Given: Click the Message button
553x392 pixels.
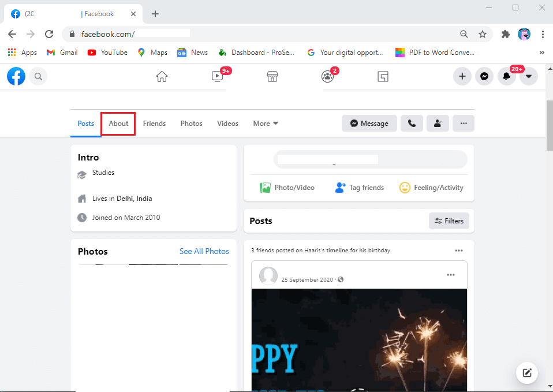Looking at the screenshot, I should coord(369,124).
